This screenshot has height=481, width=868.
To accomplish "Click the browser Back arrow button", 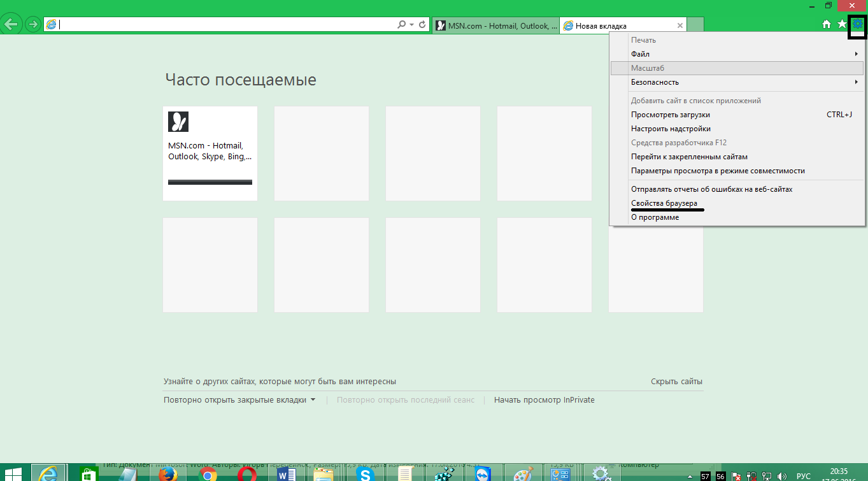I will (11, 25).
